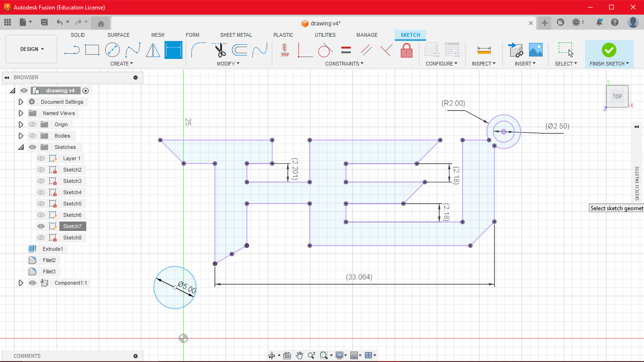Expand the Document Settings node

[21, 102]
